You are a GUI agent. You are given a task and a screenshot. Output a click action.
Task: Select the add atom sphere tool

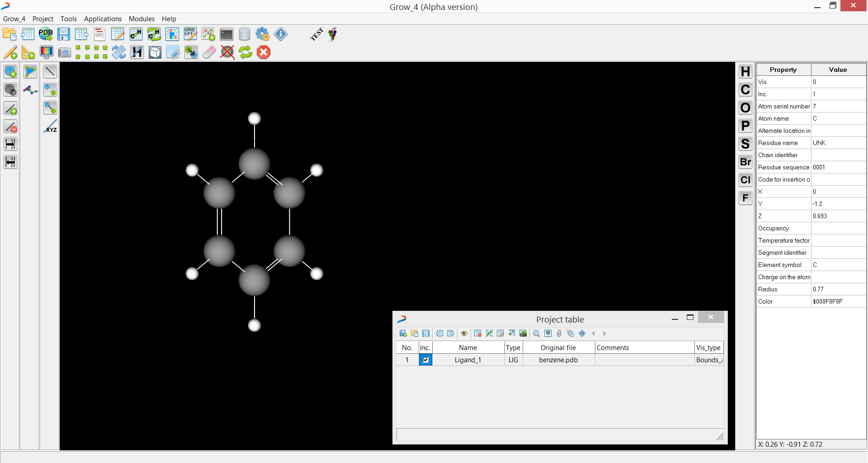(x=10, y=71)
